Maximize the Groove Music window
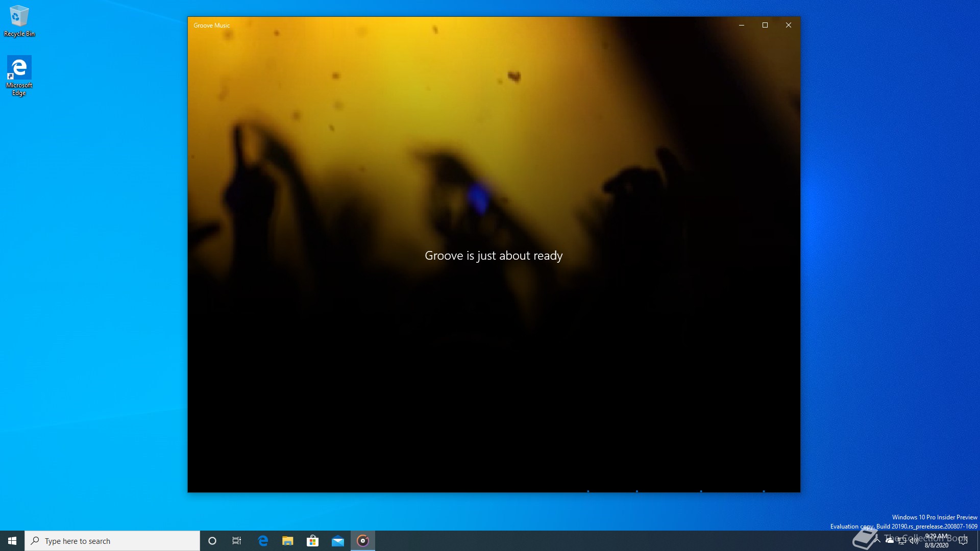This screenshot has height=551, width=980. pos(765,25)
